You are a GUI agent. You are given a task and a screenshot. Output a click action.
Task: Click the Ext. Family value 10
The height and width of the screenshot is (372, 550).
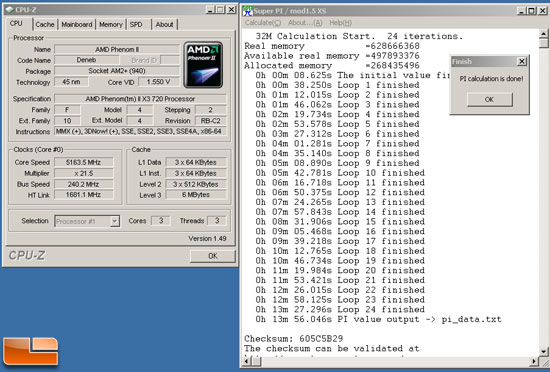click(x=67, y=121)
